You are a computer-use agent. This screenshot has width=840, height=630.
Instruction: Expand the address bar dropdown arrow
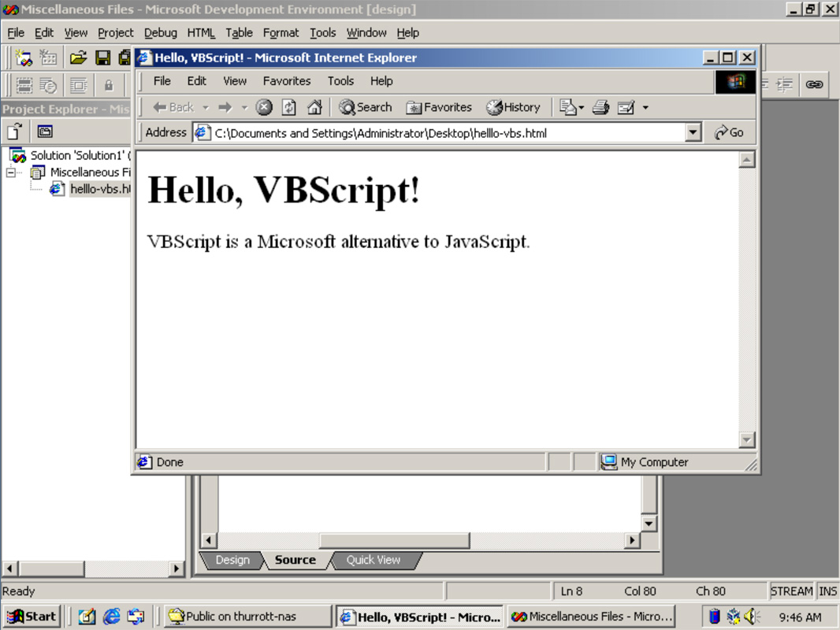(x=693, y=132)
